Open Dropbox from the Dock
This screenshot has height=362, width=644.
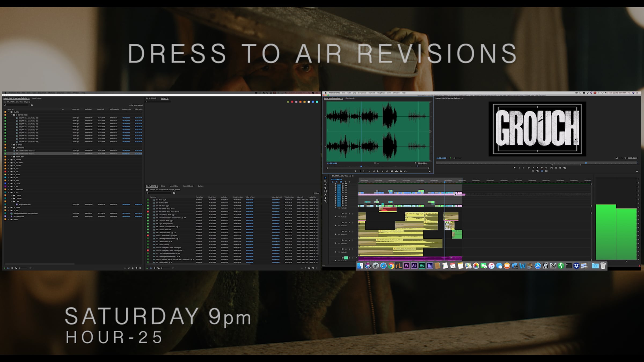pos(576,266)
